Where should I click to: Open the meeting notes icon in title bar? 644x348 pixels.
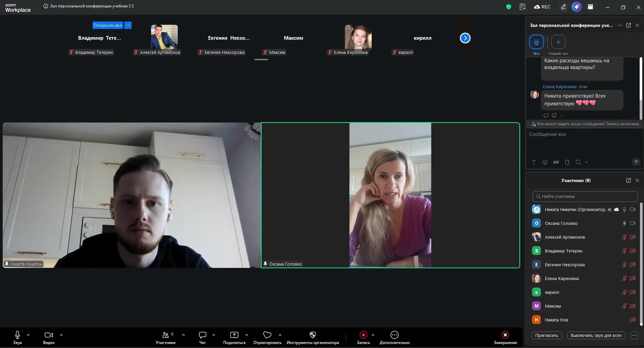[x=522, y=7]
